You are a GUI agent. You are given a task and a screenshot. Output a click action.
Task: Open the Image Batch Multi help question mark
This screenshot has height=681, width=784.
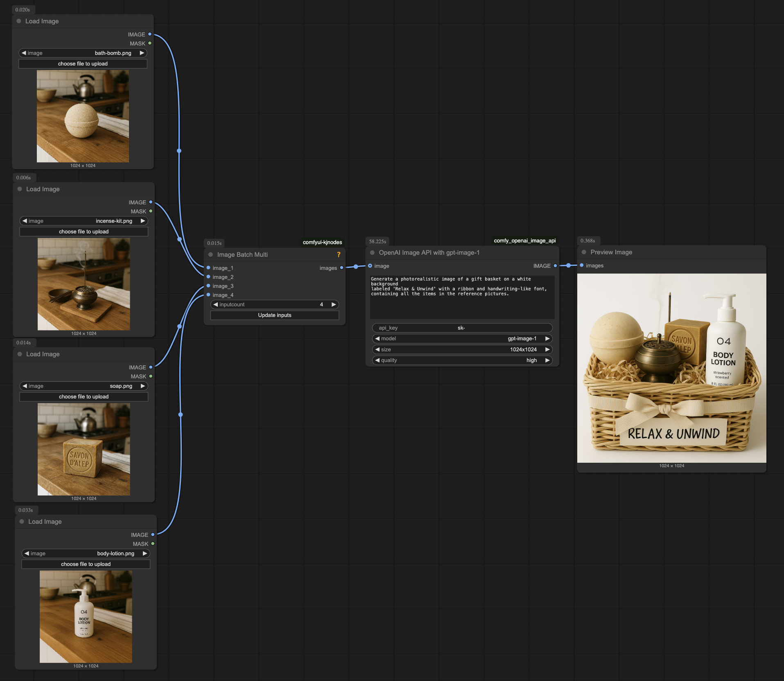click(x=339, y=255)
